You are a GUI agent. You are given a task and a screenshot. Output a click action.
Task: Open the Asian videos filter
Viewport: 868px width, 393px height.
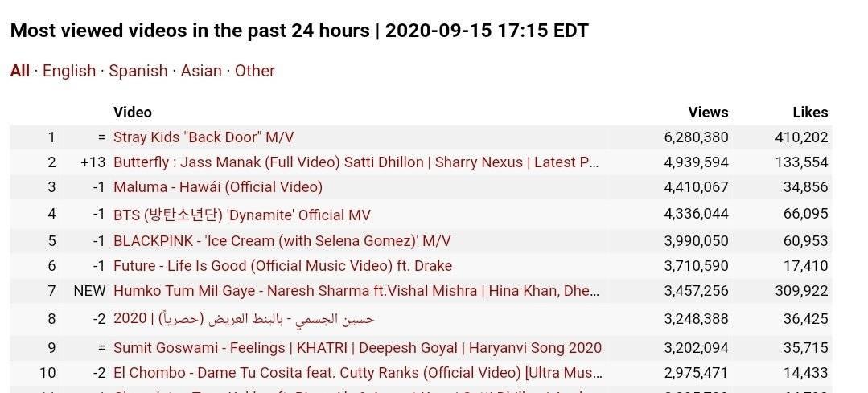(201, 71)
